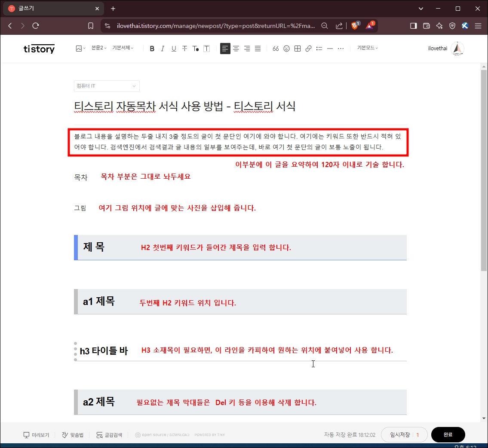Image resolution: width=488 pixels, height=448 pixels.
Task: Insert a horizontal line
Action: tap(330, 48)
